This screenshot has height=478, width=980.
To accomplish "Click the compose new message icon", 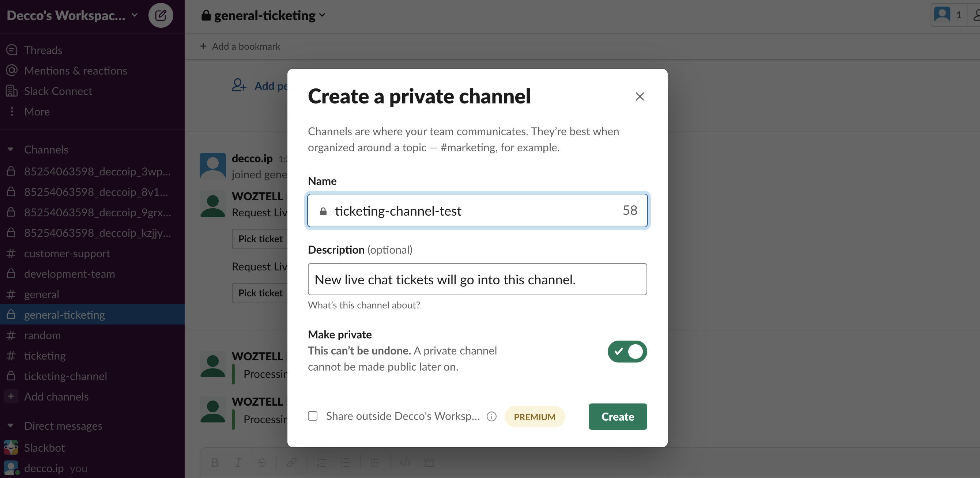I will [161, 15].
